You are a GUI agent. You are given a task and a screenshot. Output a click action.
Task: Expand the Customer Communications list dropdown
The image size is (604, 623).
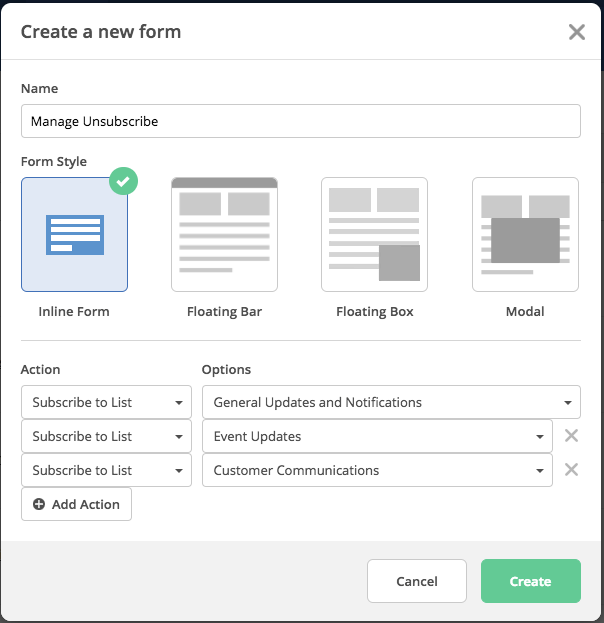(376, 470)
